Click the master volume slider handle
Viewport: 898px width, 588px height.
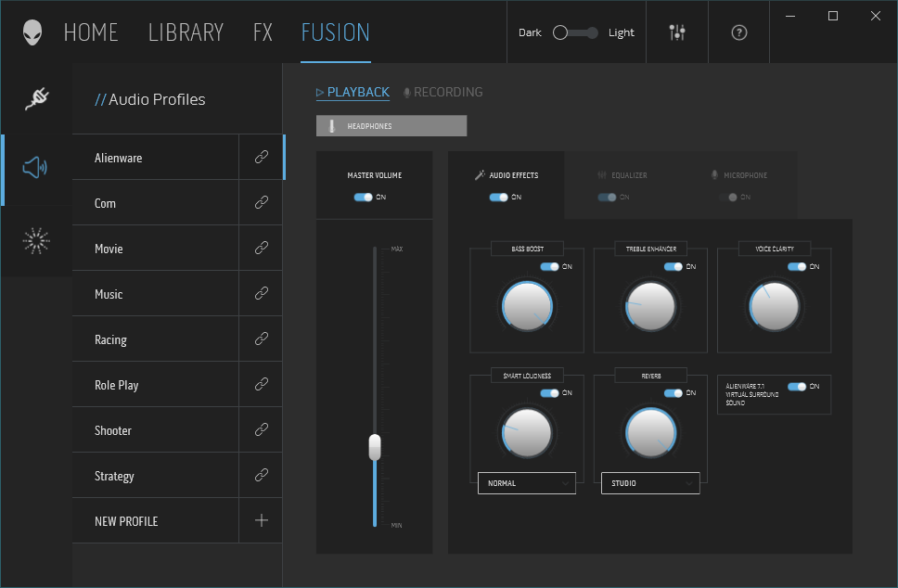point(375,447)
